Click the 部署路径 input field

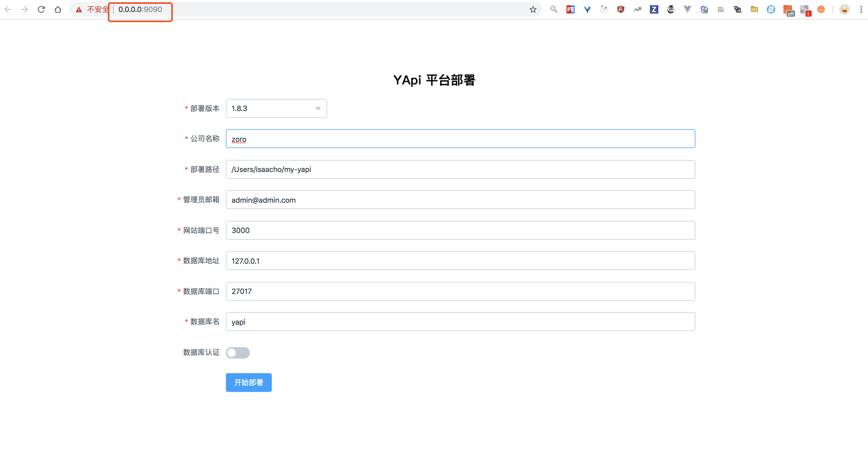(x=460, y=169)
